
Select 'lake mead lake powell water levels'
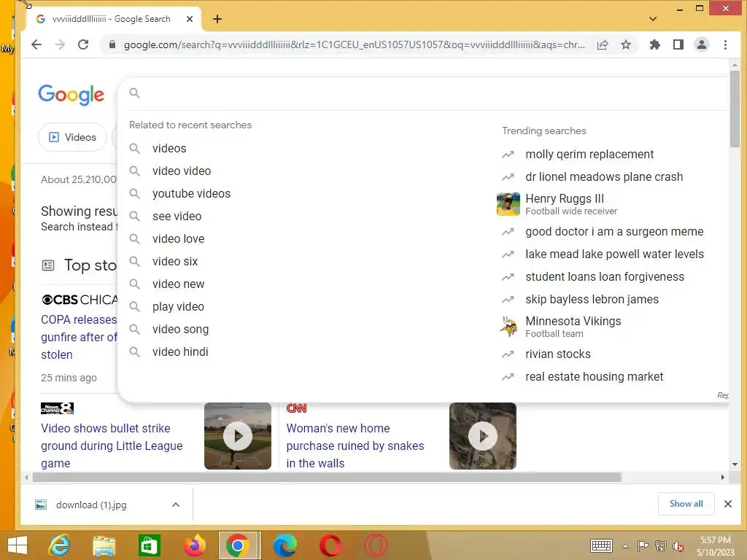(x=614, y=254)
